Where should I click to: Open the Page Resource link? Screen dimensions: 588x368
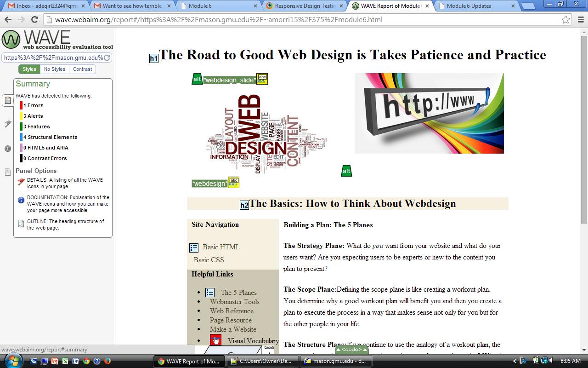tap(231, 320)
